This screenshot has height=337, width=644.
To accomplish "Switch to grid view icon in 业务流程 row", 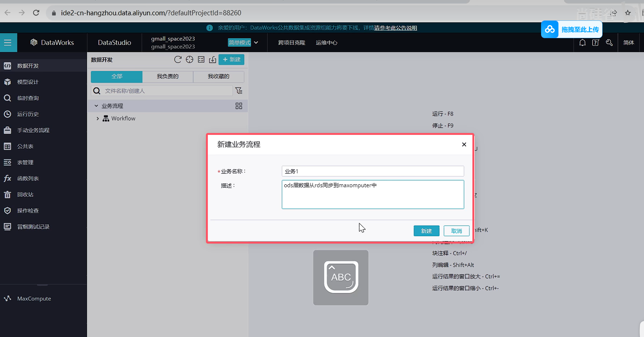I will click(239, 106).
